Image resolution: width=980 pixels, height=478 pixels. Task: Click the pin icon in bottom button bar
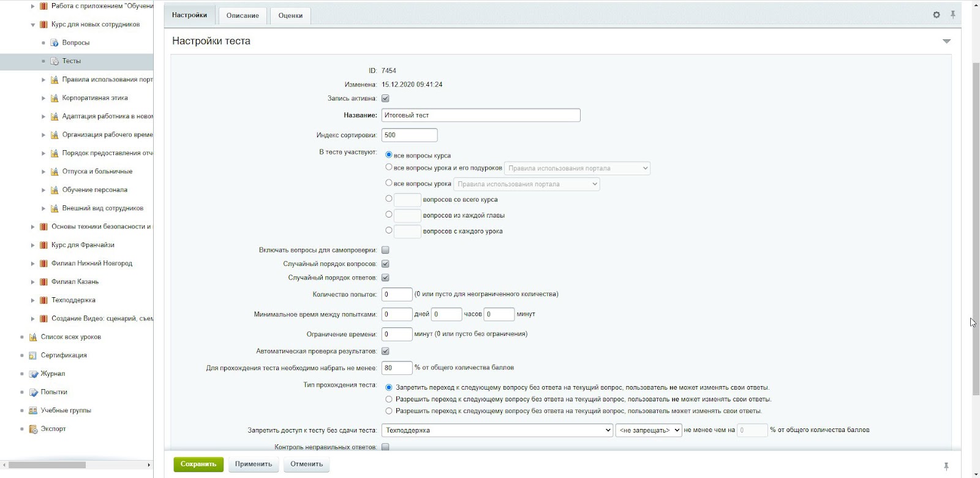point(946,467)
